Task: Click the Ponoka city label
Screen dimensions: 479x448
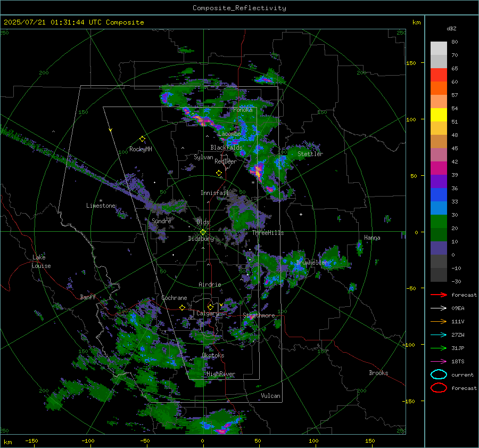Action: pyautogui.click(x=243, y=110)
